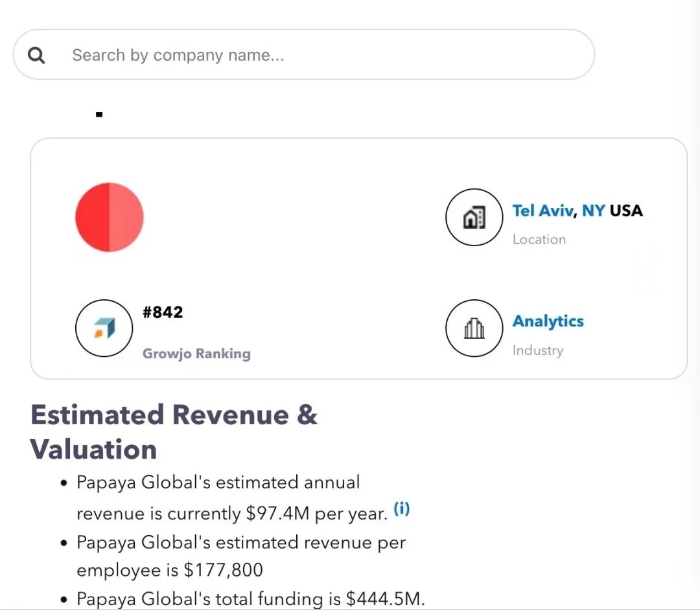The height and width of the screenshot is (616, 700).
Task: Click the Estimated Revenue & Valuation heading
Action: pyautogui.click(x=174, y=432)
